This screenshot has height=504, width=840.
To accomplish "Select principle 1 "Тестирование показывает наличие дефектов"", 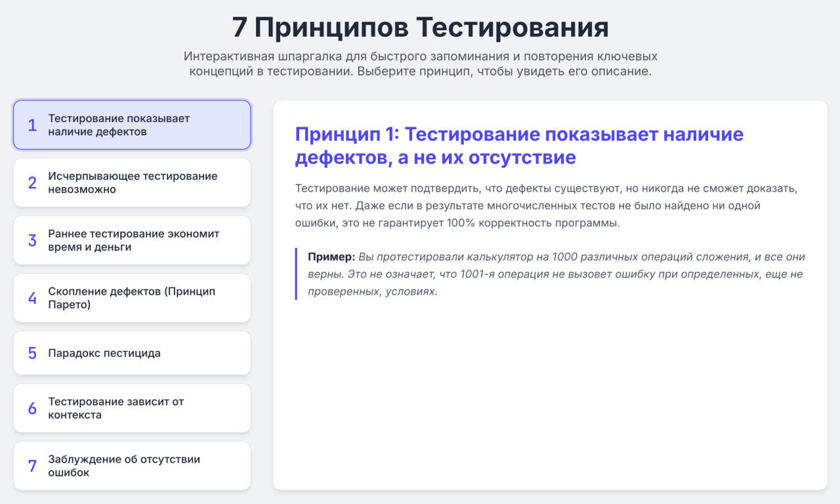I will click(x=132, y=125).
